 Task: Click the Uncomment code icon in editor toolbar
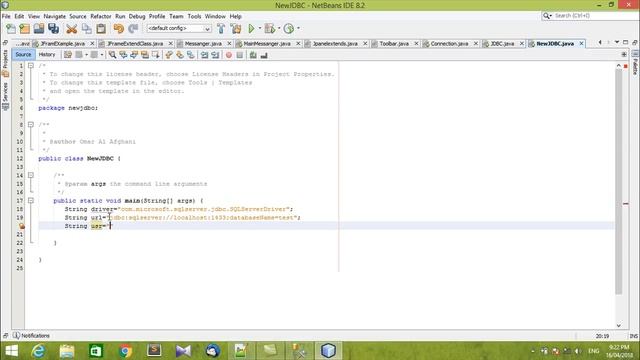(x=264, y=55)
